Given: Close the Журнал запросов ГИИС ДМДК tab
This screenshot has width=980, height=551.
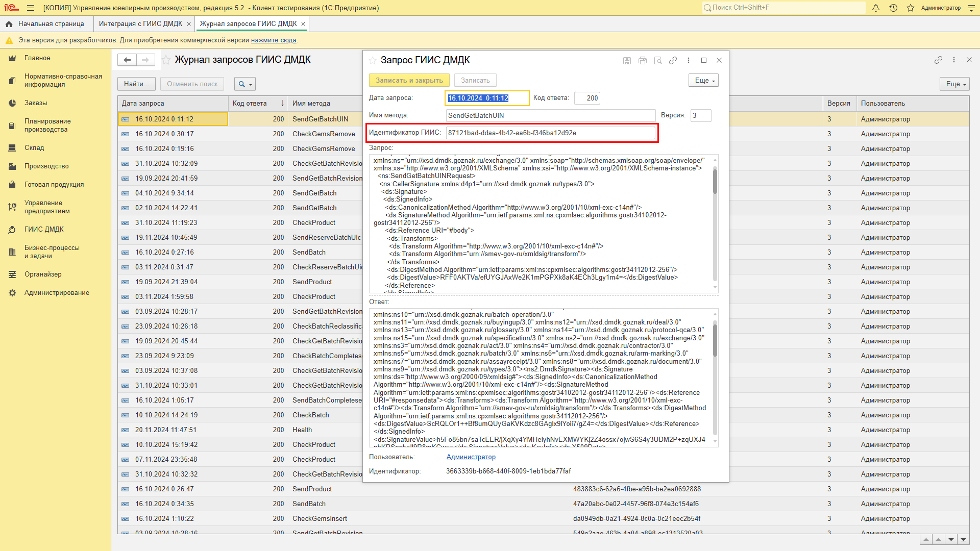Looking at the screenshot, I should tap(303, 24).
